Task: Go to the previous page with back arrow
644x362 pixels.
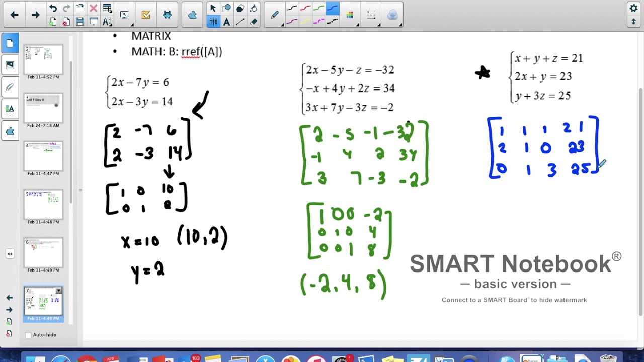Action: [x=15, y=15]
